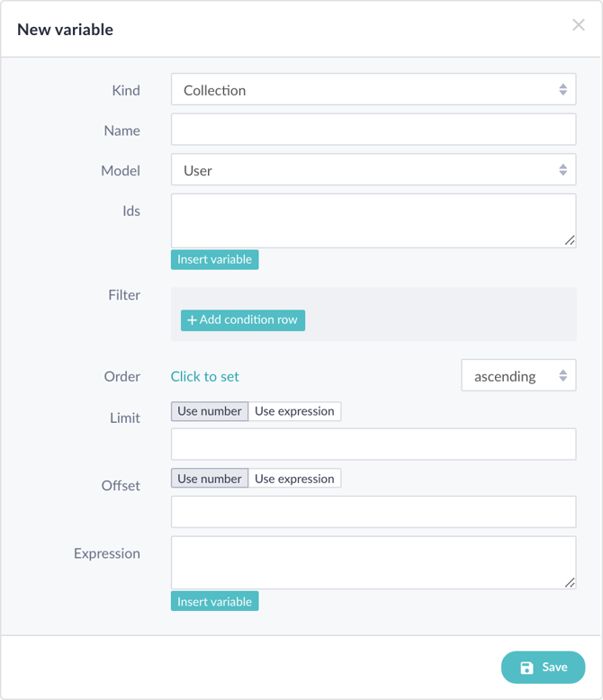Open the Kind dropdown showing Collection
Viewport: 603px width, 700px height.
click(373, 90)
